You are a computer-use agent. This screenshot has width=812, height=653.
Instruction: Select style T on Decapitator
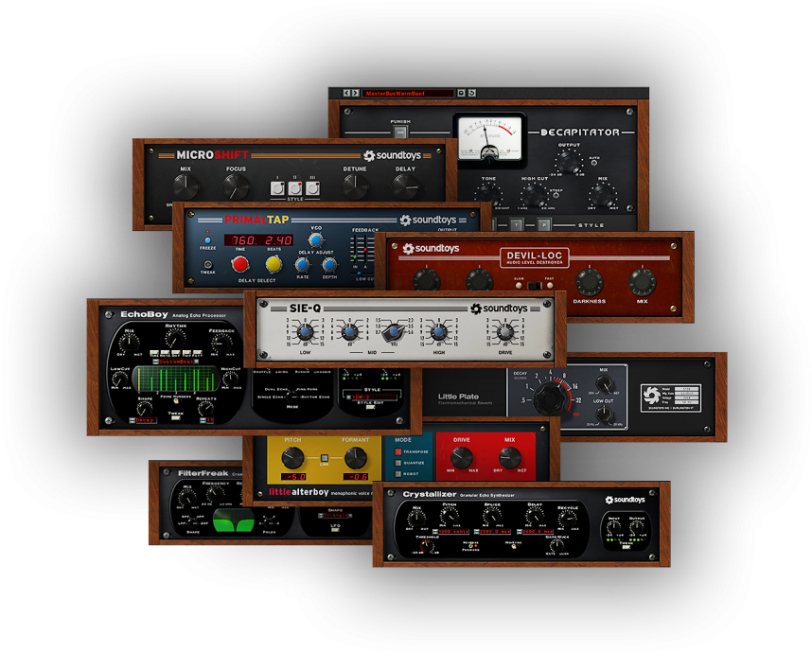(x=516, y=224)
